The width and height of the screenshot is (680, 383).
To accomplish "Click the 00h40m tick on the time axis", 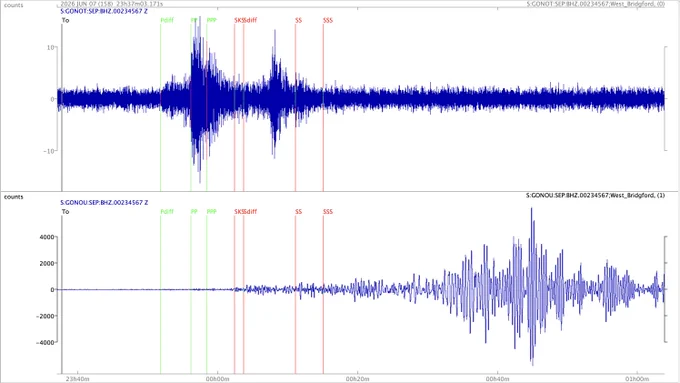I will click(x=497, y=379).
